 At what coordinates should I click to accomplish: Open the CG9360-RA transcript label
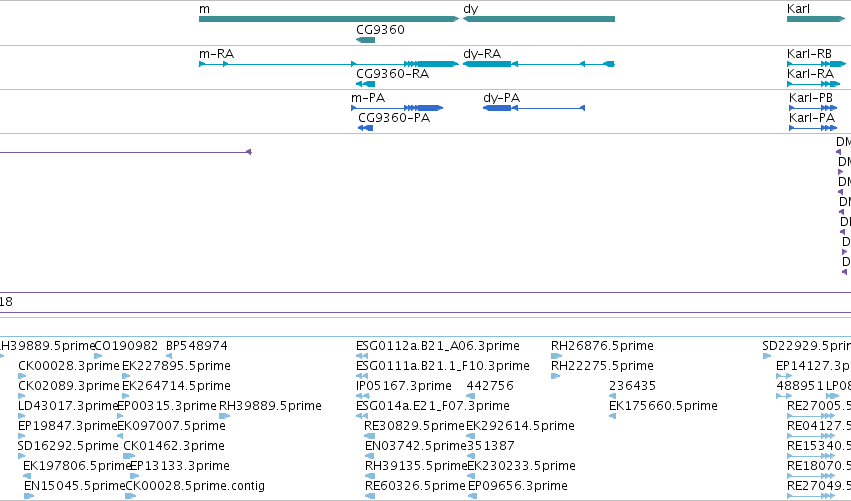click(x=392, y=74)
